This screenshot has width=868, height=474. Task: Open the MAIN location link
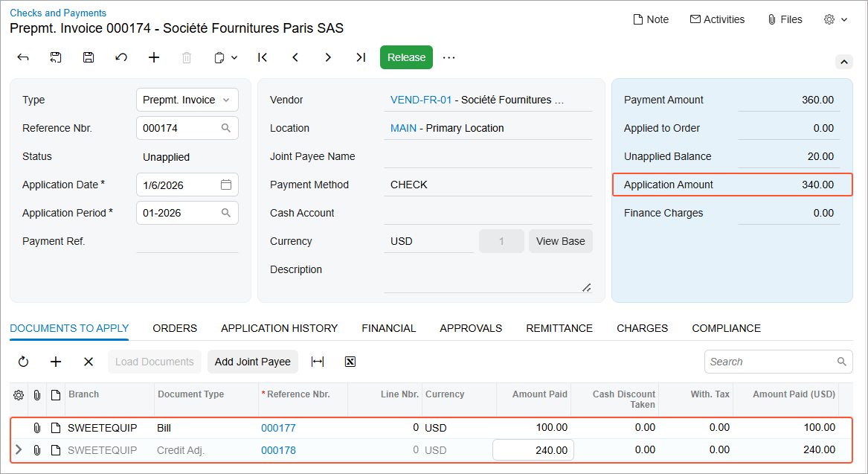(x=403, y=128)
